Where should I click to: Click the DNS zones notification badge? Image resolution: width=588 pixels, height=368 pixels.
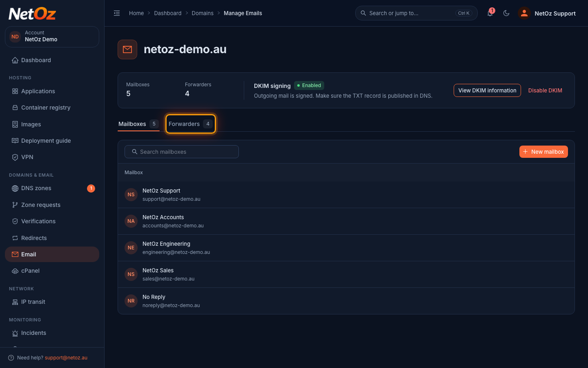pos(91,188)
